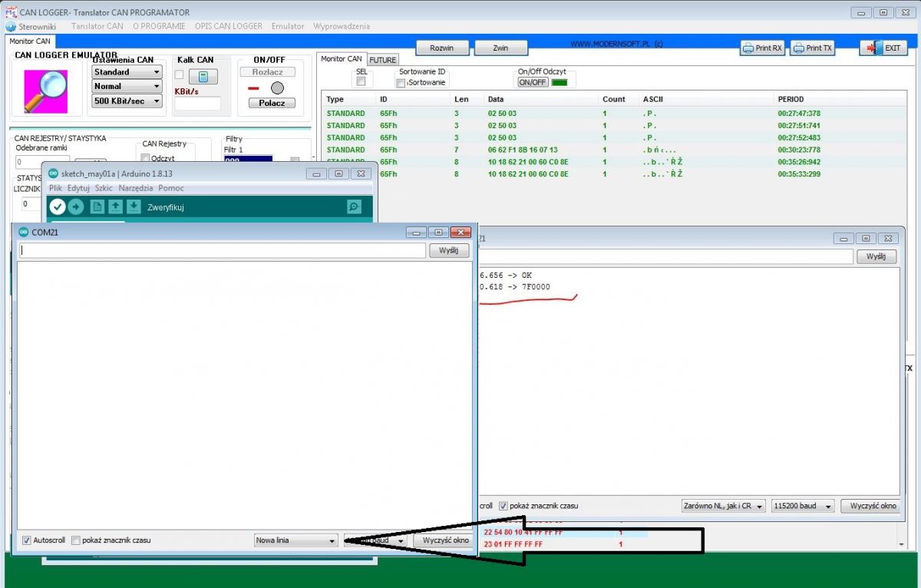This screenshot has height=588, width=921.
Task: Open the Normal mode dropdown
Action: point(127,87)
